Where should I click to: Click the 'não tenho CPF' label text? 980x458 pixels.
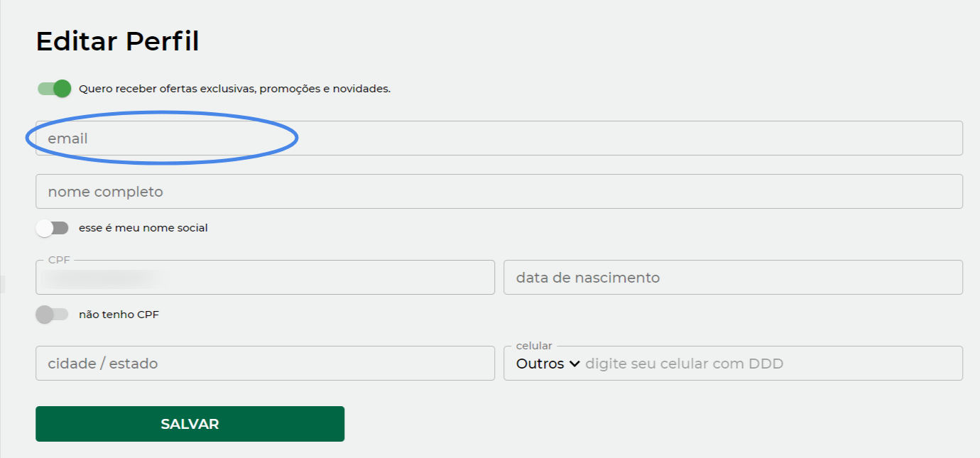click(x=119, y=315)
